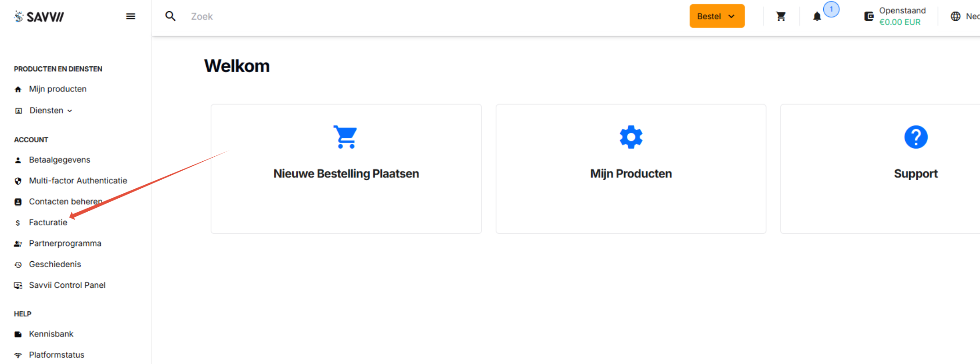The image size is (980, 364).
Task: Type in the Zoek search field
Action: (315, 17)
